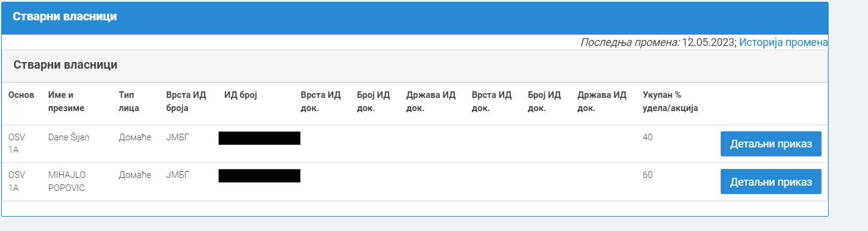The height and width of the screenshot is (231, 868).
Task: Click ЈМБГ in Dane Šijan's row
Action: (x=177, y=137)
